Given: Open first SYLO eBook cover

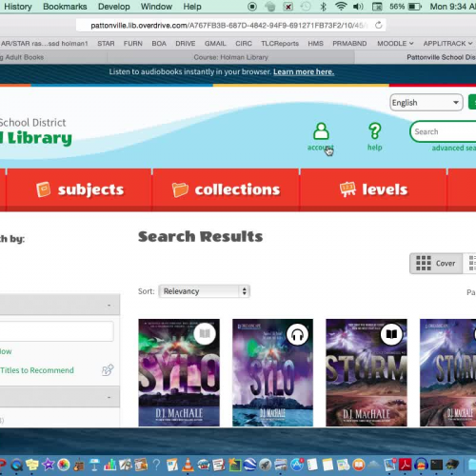Looking at the screenshot, I should tap(179, 372).
